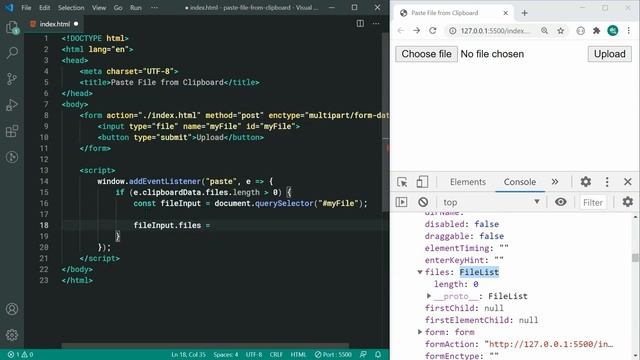Screen dimensions: 640x360
Task: Change line ending via CRLF
Action: point(276,355)
